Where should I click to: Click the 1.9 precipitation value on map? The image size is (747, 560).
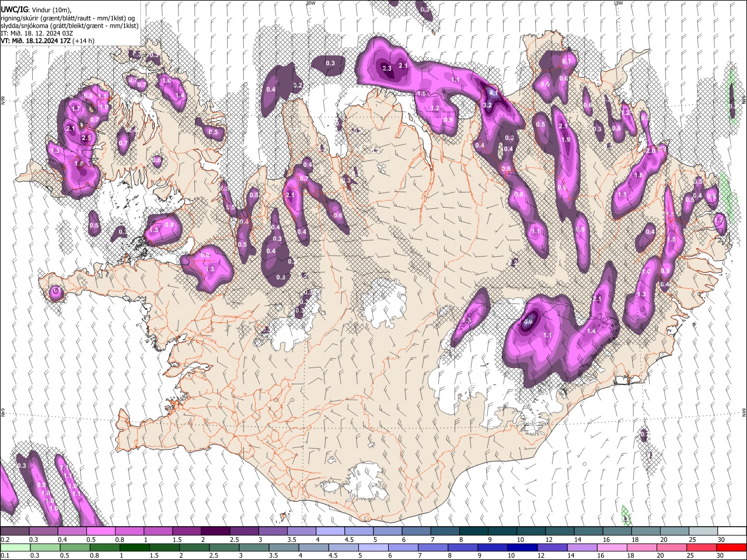click(566, 140)
